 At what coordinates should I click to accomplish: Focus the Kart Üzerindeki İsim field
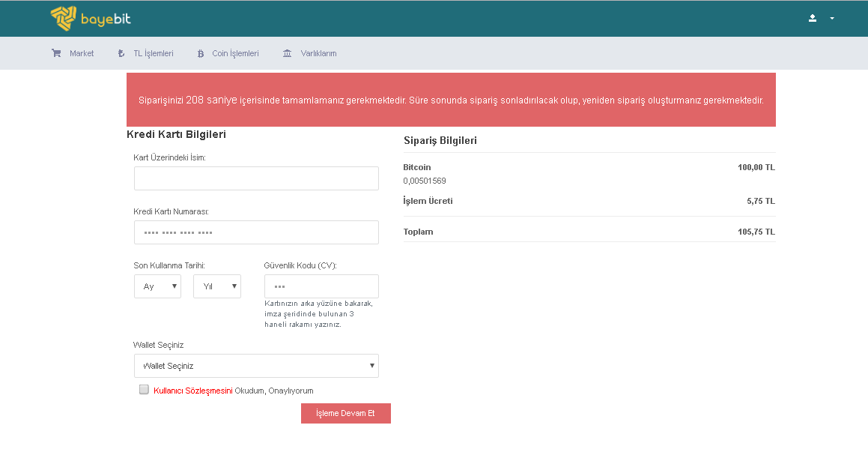pyautogui.click(x=256, y=178)
